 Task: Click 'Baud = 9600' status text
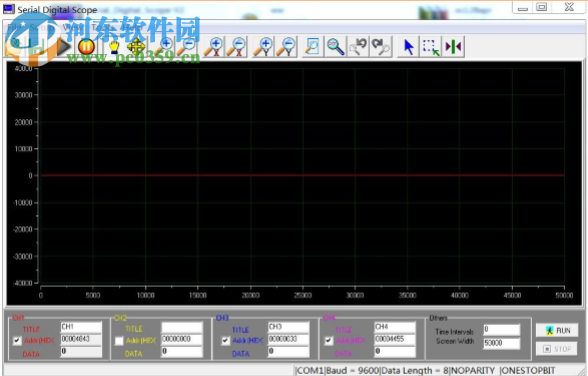coord(353,371)
